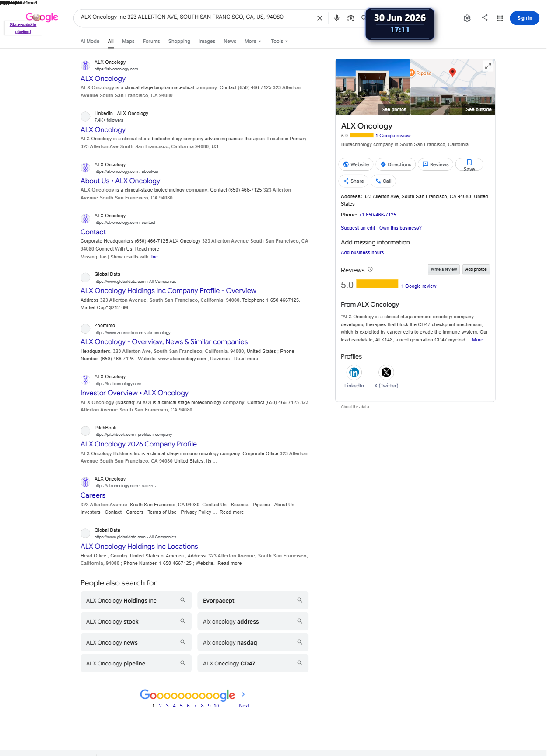Click 1 Google review link under Reviews heading

tap(419, 286)
